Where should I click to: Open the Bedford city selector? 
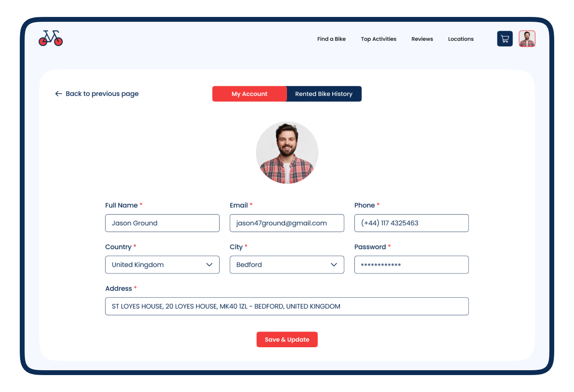(x=287, y=265)
